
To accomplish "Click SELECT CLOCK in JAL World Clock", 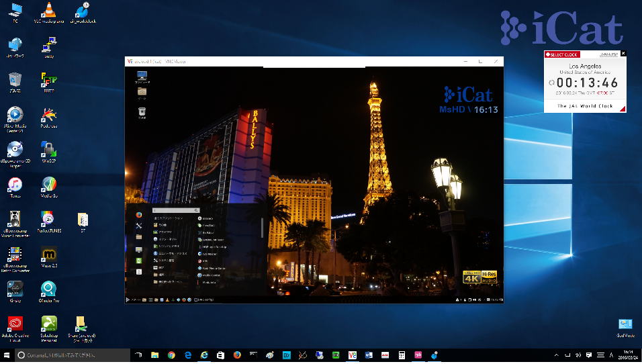I will [x=561, y=54].
